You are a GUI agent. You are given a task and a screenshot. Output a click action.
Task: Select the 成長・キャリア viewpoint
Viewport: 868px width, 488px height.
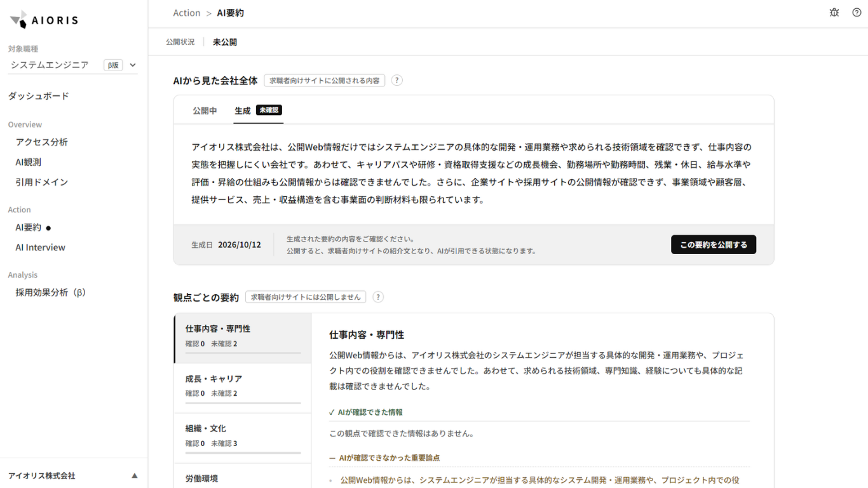243,388
